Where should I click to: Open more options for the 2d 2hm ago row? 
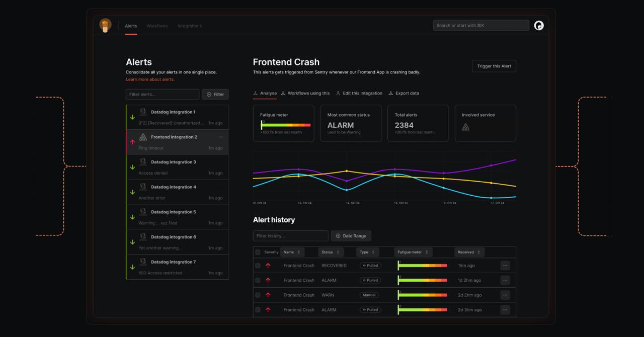pos(505,295)
